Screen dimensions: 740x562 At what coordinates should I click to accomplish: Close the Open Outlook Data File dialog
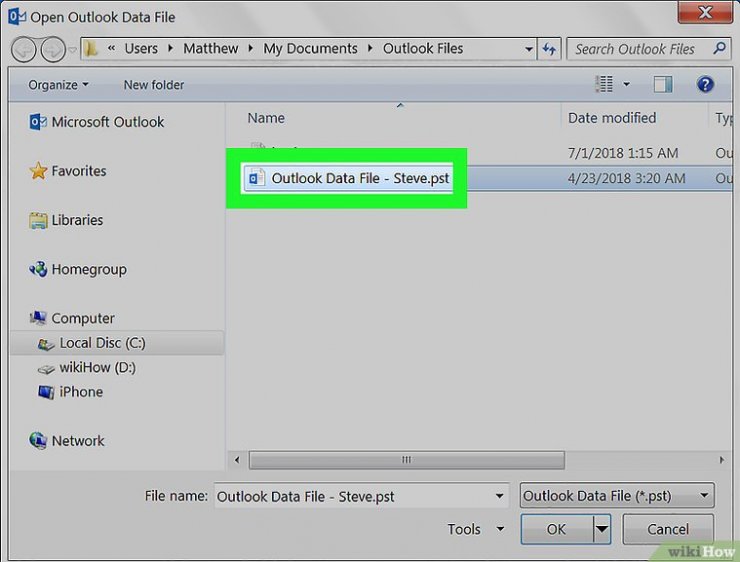tap(705, 11)
